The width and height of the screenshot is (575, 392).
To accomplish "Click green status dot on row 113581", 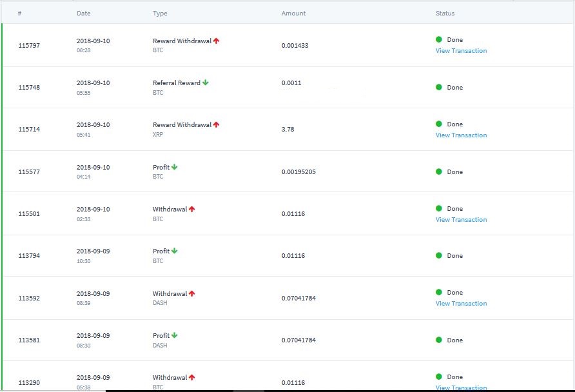I will tap(438, 340).
